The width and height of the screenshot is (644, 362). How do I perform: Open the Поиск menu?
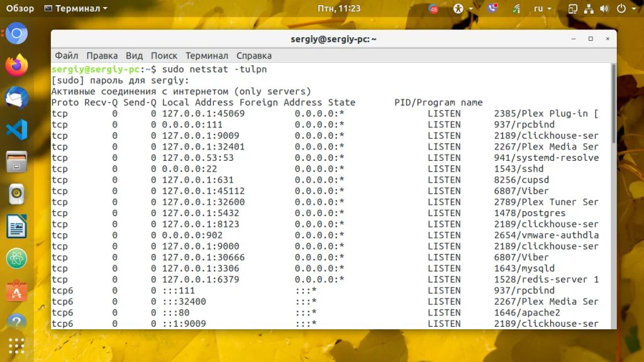point(164,55)
